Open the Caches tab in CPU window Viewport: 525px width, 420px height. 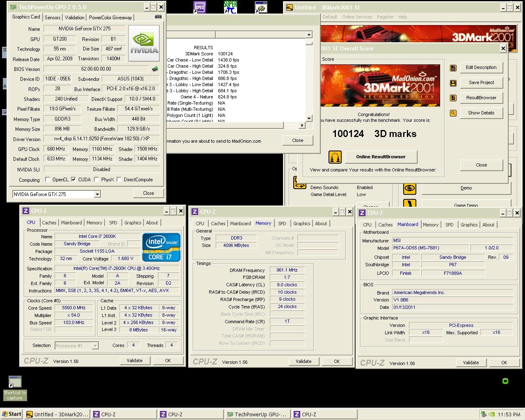click(49, 223)
